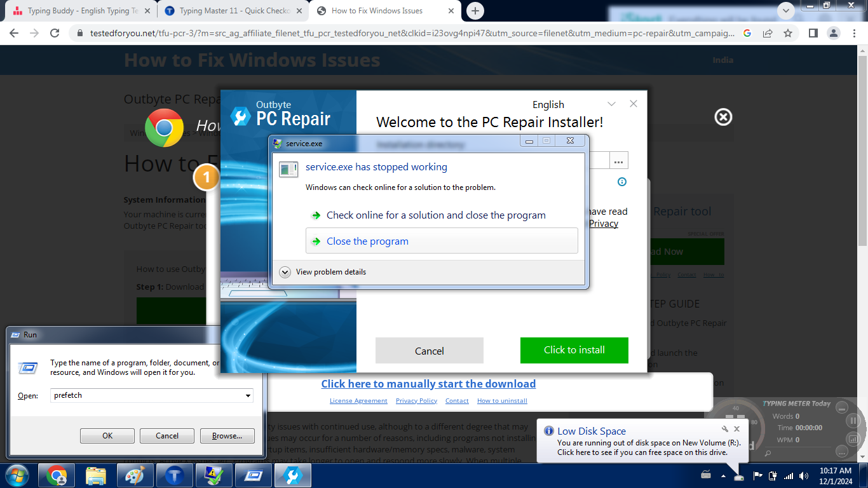
Task: Open Outbyte PC Repair taskbar icon
Action: (x=292, y=475)
